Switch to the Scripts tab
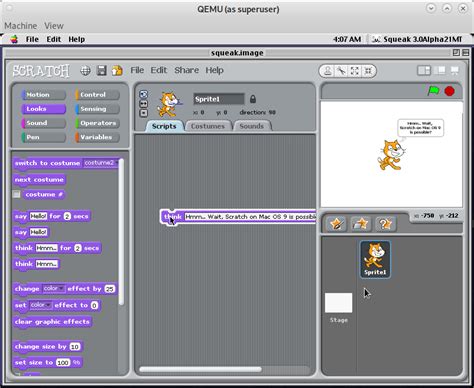This screenshot has width=474, height=388. [164, 126]
